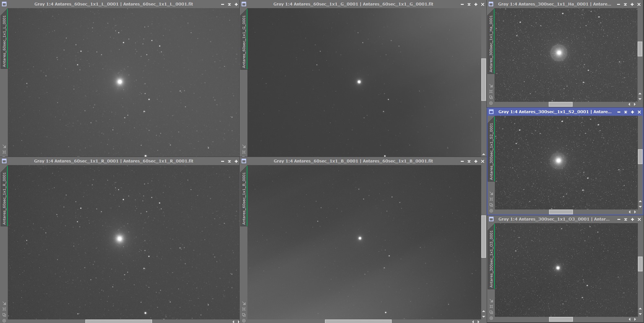The height and width of the screenshot is (323, 644).
Task: Click the vertical scrollbar thumb in the O3_0001 window
Action: (x=640, y=264)
